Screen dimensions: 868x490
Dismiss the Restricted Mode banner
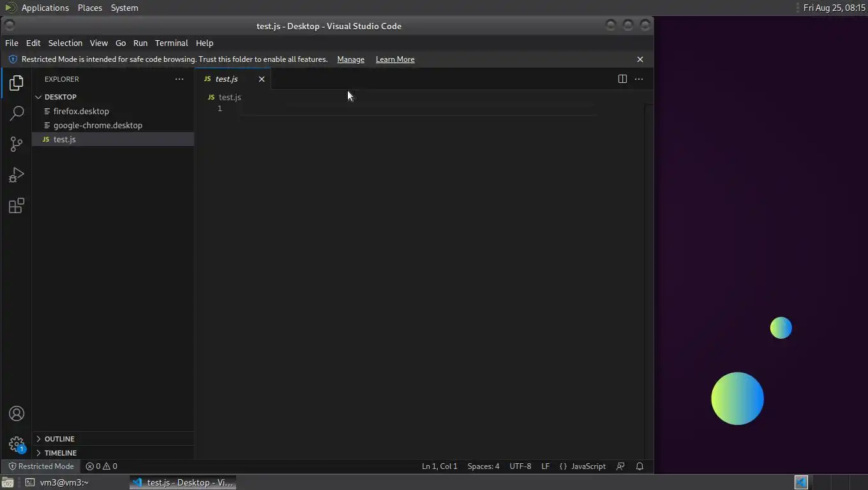tap(640, 59)
